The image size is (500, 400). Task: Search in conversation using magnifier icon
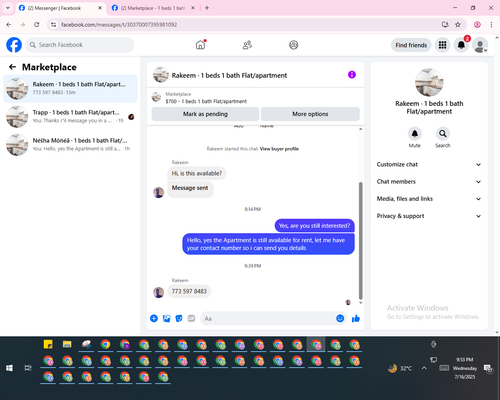(x=443, y=134)
